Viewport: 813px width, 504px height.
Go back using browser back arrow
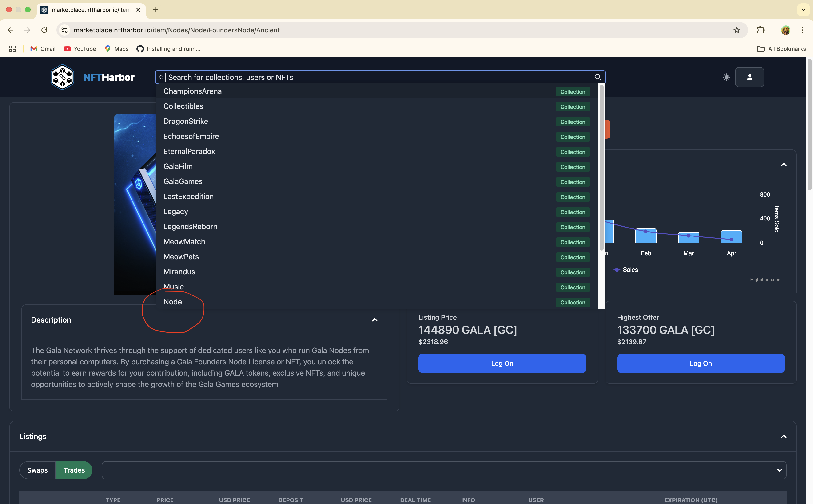click(x=10, y=30)
